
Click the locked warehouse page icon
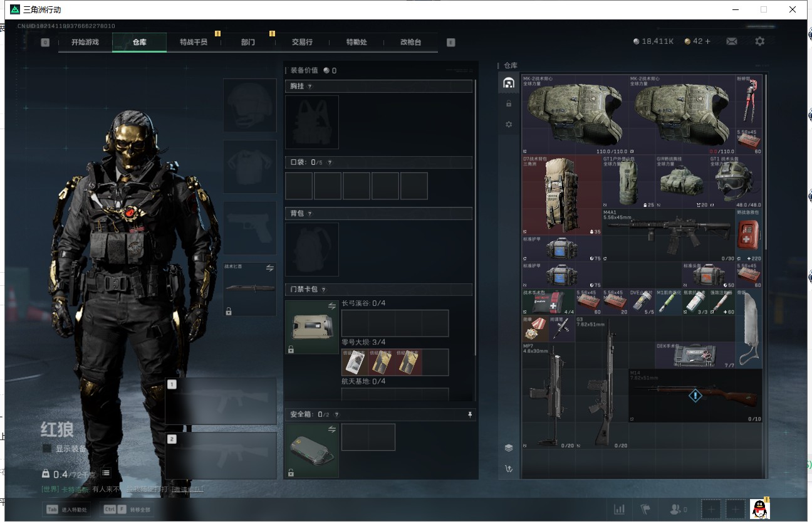509,103
